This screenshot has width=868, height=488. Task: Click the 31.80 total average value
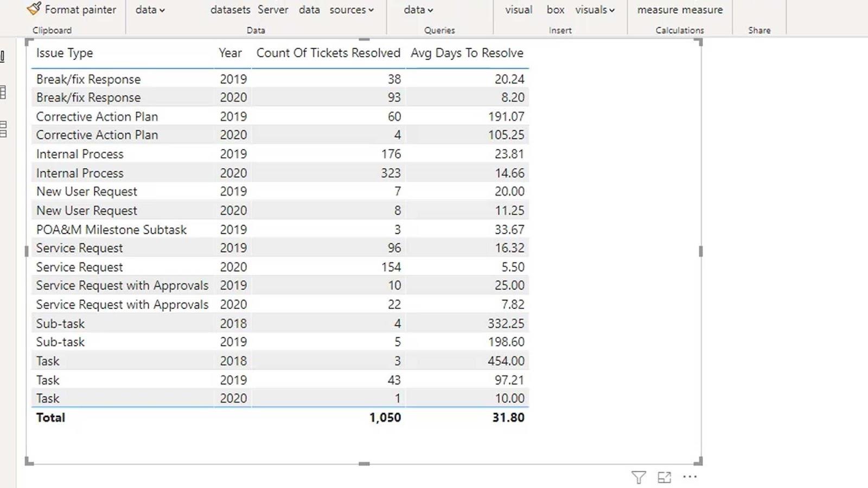click(508, 418)
